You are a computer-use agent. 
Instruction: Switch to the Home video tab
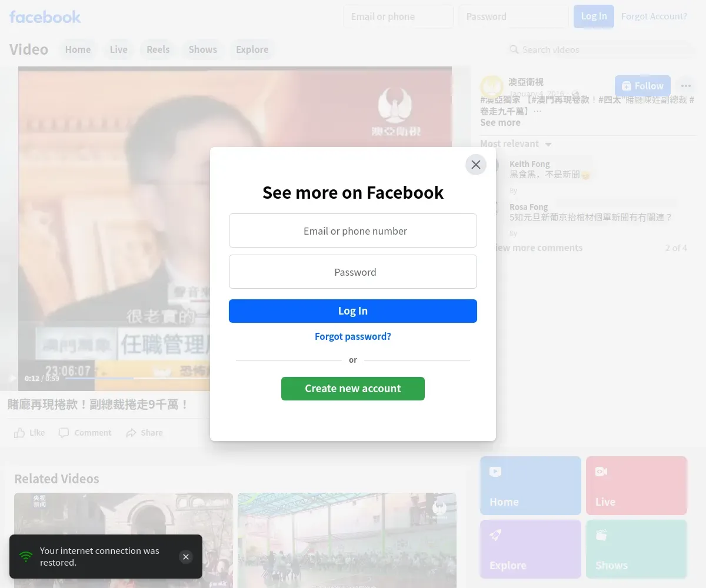(78, 49)
